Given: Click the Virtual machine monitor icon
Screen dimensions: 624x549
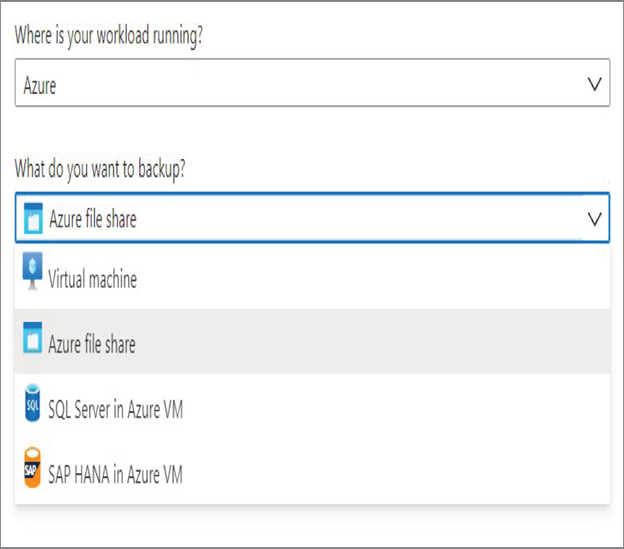Looking at the screenshot, I should 33,271.
